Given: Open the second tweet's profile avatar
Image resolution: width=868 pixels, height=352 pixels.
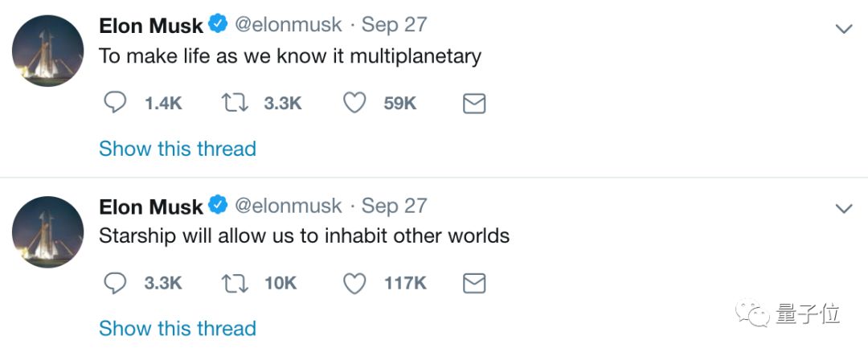Looking at the screenshot, I should point(48,231).
